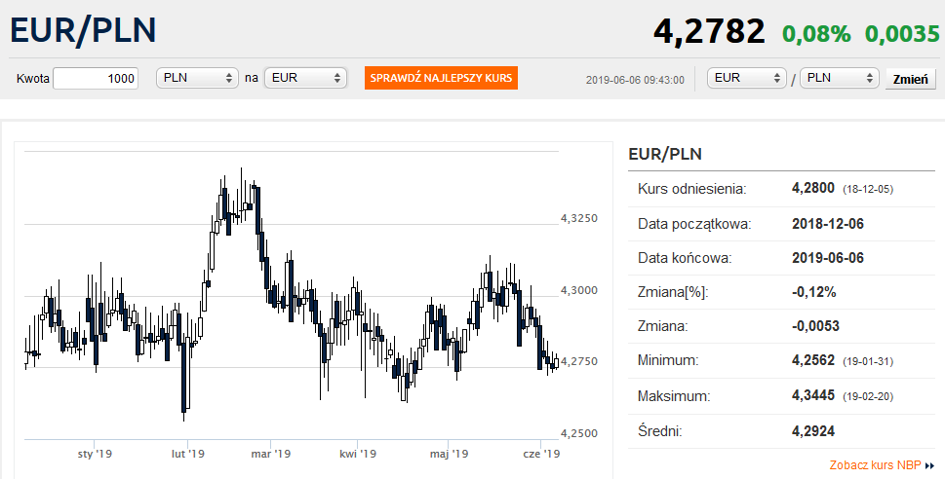This screenshot has height=479, width=945.
Task: Click the kwi '19 axis label
Action: 358,454
